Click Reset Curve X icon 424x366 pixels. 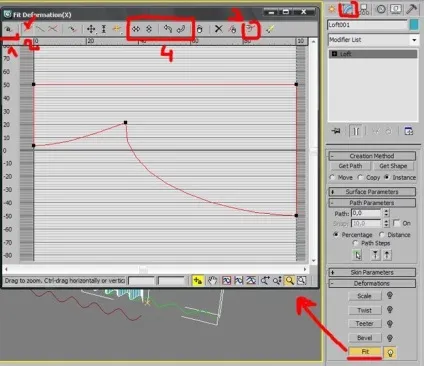(218, 29)
